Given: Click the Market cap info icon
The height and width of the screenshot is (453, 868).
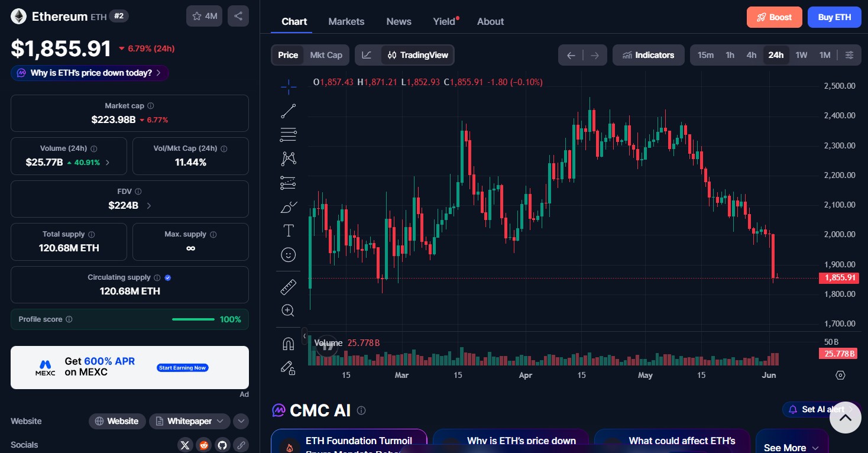Looking at the screenshot, I should click(x=150, y=106).
